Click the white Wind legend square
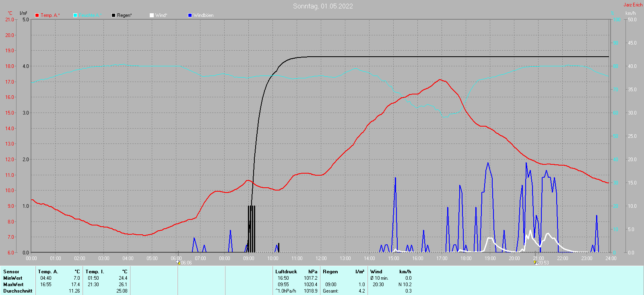 (152, 15)
